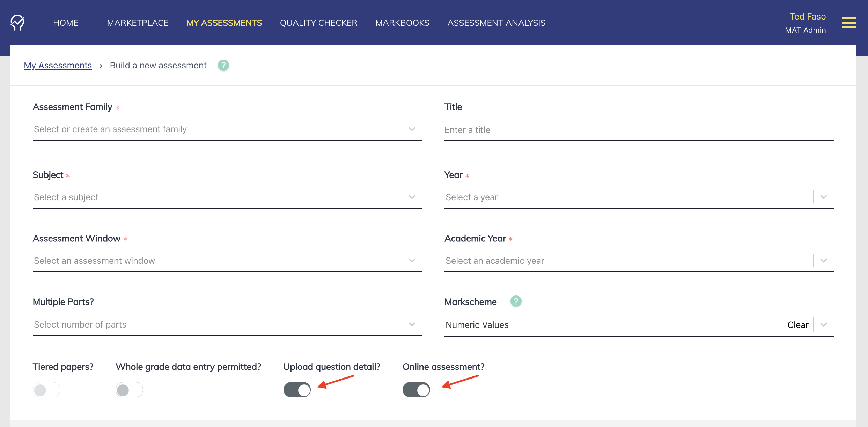Expand the Assessment Family dropdown
This screenshot has width=868, height=427.
[412, 129]
